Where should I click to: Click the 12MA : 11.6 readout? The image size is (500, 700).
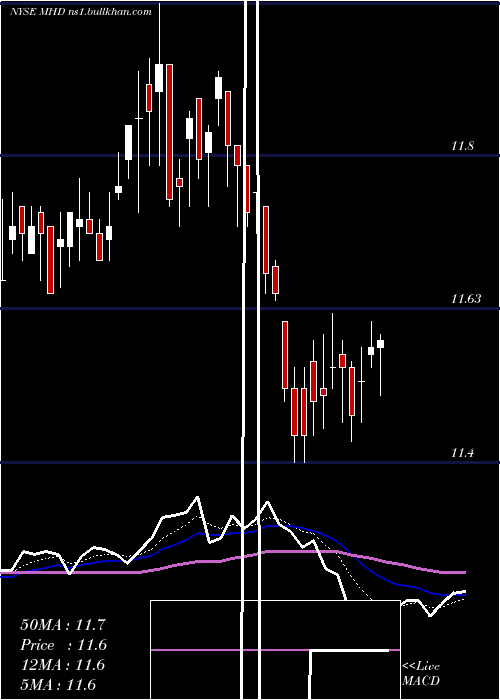point(63,665)
